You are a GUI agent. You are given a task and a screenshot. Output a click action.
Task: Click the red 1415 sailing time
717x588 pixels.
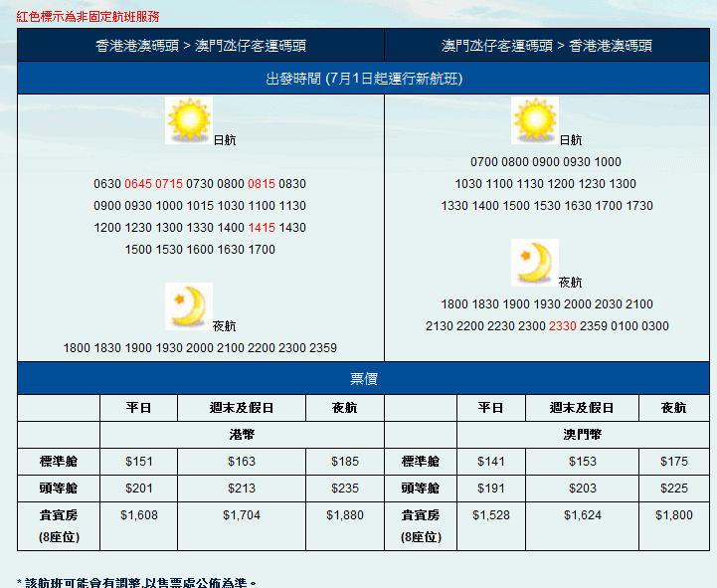[x=262, y=228]
